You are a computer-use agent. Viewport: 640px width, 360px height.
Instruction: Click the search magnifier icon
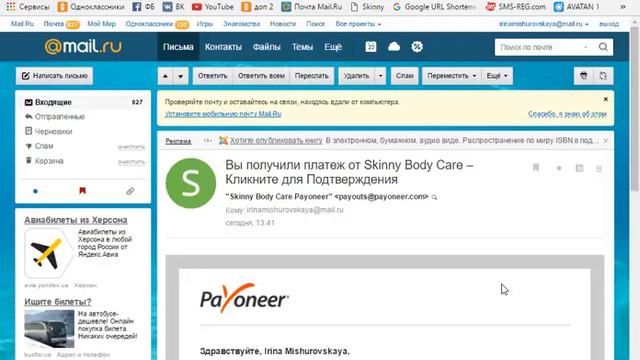click(603, 47)
